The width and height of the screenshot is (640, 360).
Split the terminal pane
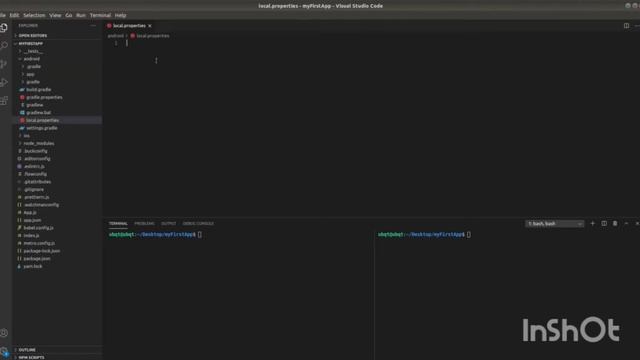point(604,224)
